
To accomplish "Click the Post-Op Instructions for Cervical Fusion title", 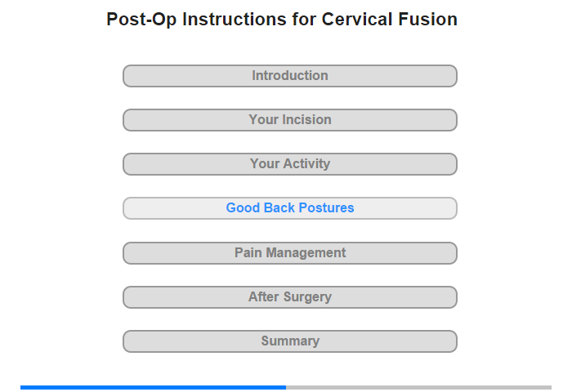I will click(282, 19).
